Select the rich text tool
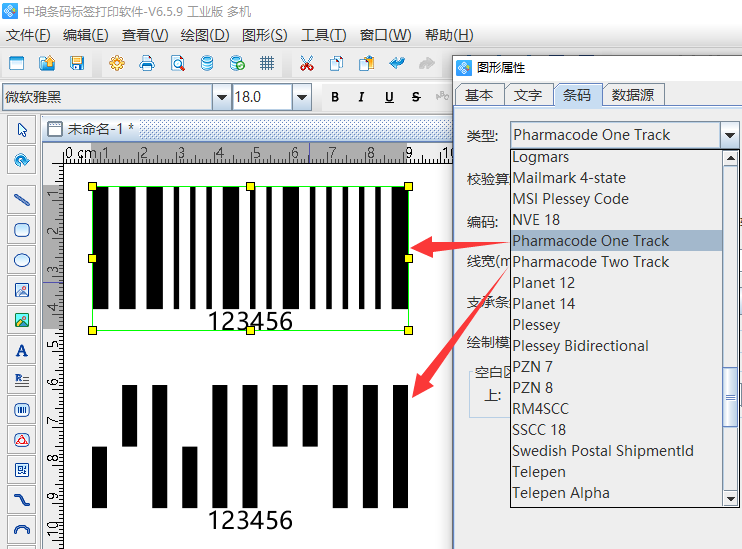This screenshot has height=549, width=742. (22, 380)
